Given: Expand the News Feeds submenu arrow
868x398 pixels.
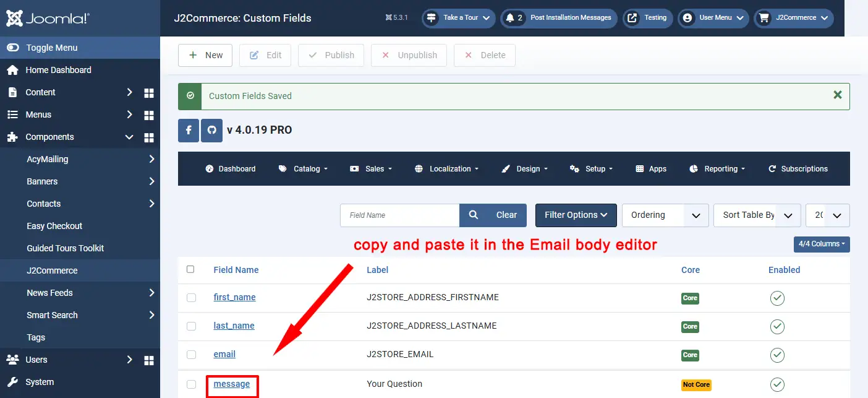Looking at the screenshot, I should (x=151, y=293).
